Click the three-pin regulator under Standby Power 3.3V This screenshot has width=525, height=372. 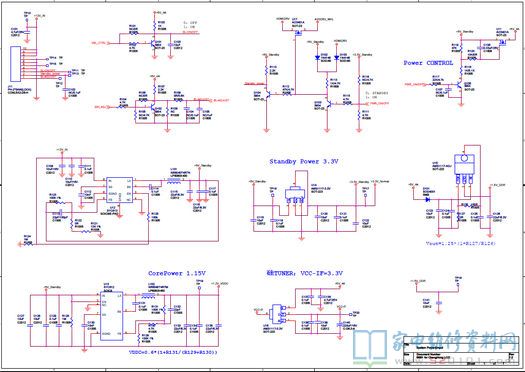pos(295,196)
